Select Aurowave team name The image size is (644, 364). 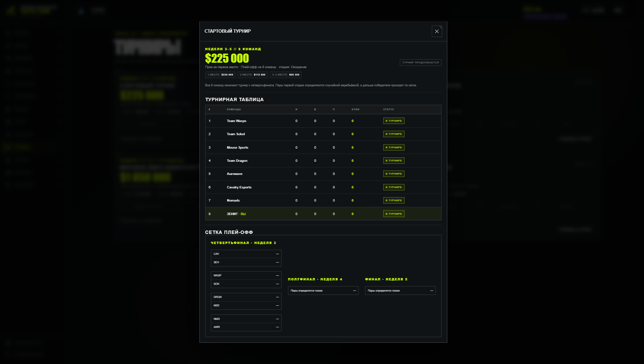[x=235, y=174]
